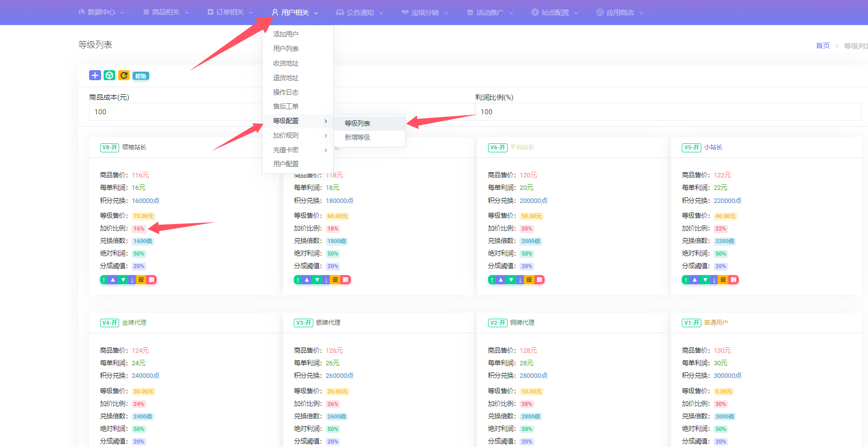Viewport: 868px width, 447px height.
Task: Toggle the V8-开 status badge
Action: tap(110, 147)
